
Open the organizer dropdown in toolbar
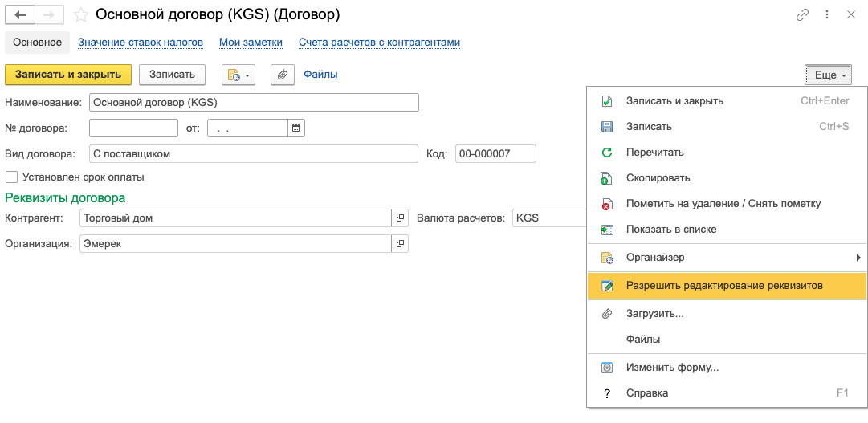pyautogui.click(x=238, y=75)
